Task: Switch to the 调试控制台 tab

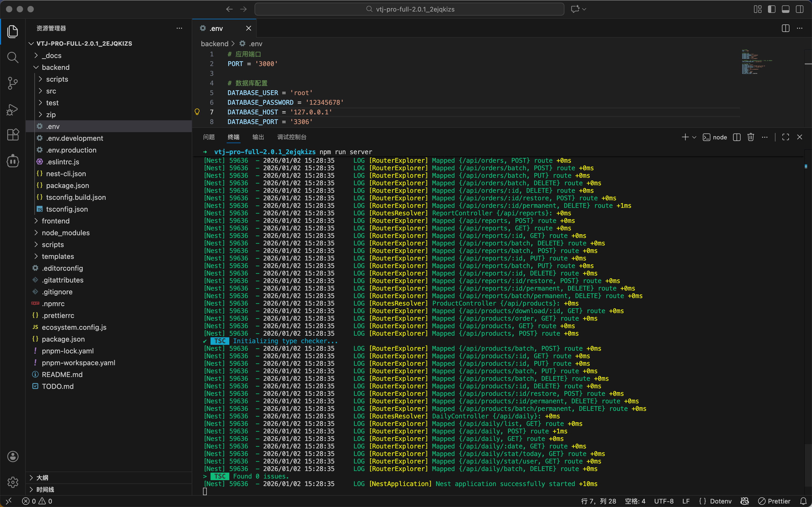Action: [x=291, y=137]
